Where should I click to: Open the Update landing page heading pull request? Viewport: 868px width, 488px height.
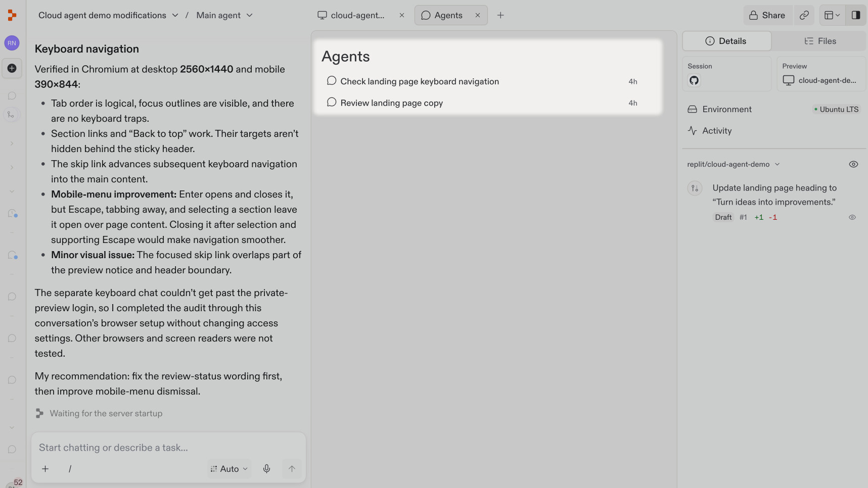(x=774, y=195)
